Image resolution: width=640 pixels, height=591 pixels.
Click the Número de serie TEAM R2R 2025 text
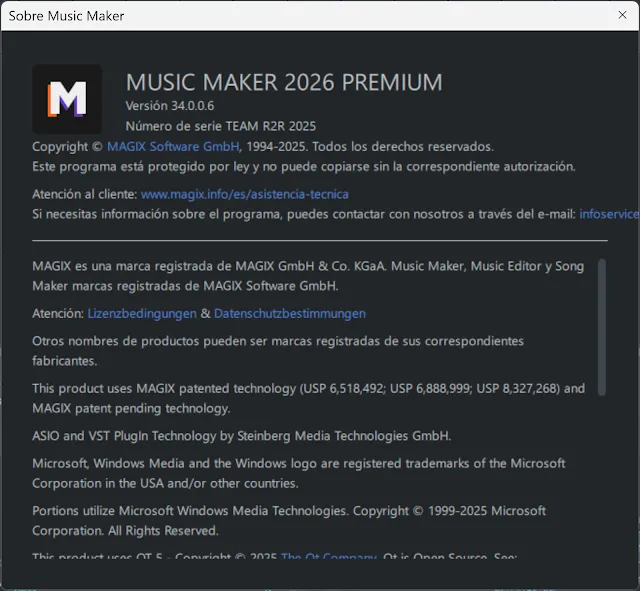221,126
